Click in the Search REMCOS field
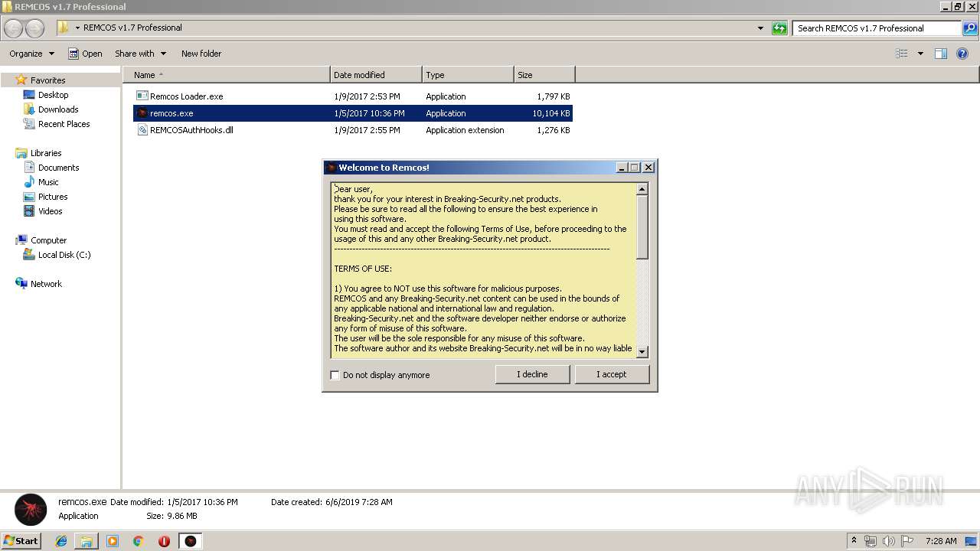 [x=877, y=28]
